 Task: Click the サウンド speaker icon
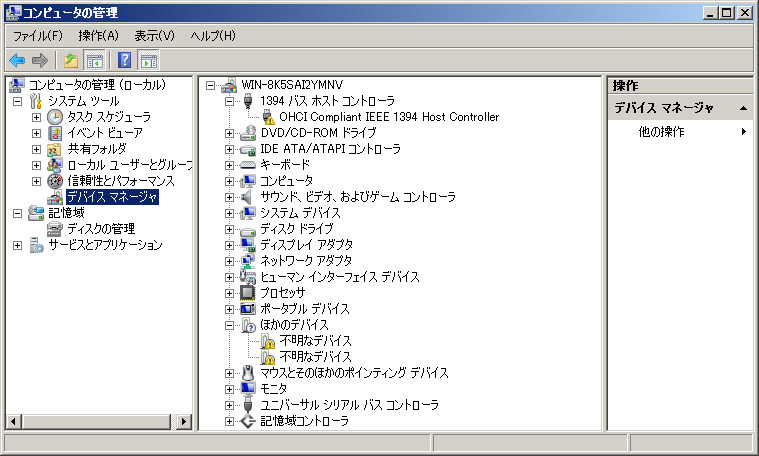pos(247,197)
